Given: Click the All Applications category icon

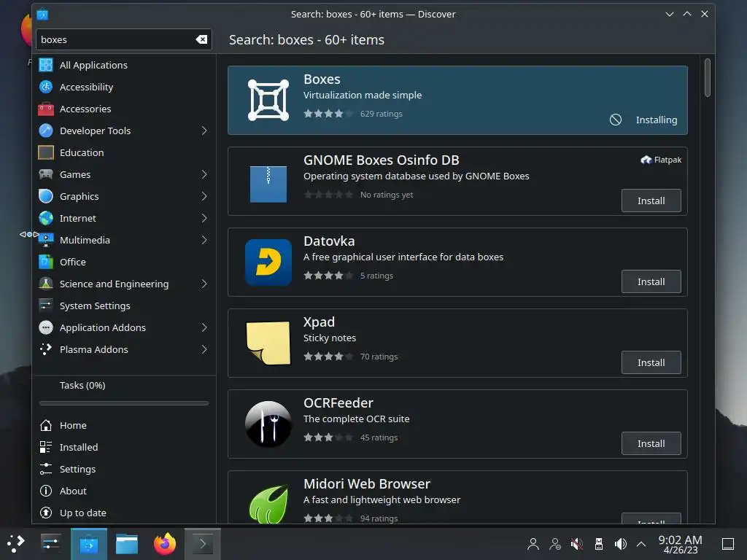Looking at the screenshot, I should [x=46, y=65].
